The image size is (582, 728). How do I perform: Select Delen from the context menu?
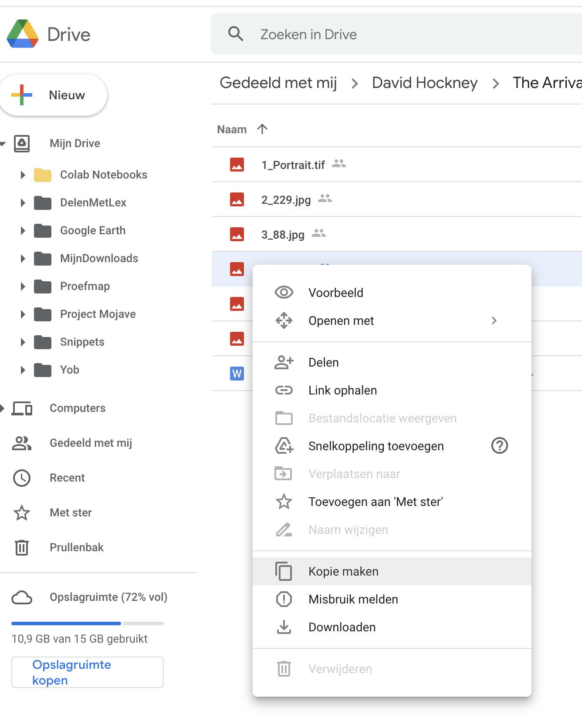tap(392, 362)
